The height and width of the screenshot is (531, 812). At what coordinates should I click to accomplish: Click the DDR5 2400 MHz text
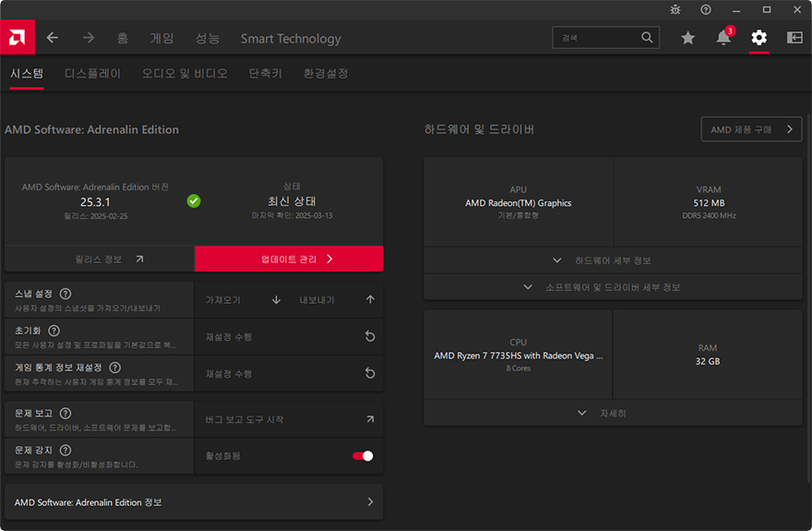709,215
